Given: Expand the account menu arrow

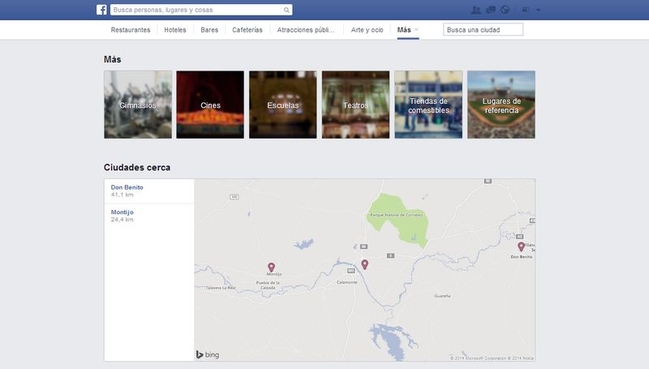Looking at the screenshot, I should 538,10.
